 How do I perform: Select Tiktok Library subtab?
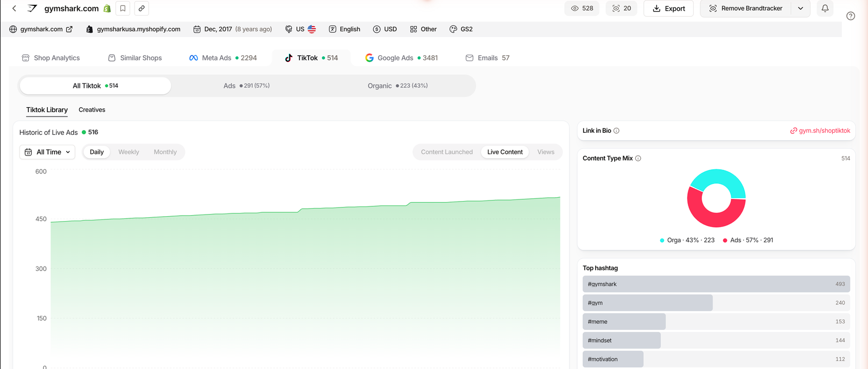[47, 110]
